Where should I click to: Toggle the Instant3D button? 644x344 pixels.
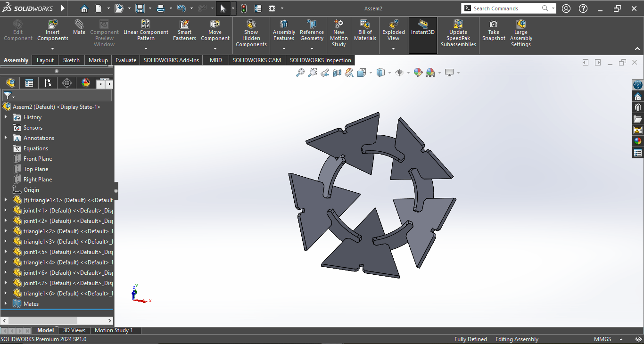tap(423, 35)
